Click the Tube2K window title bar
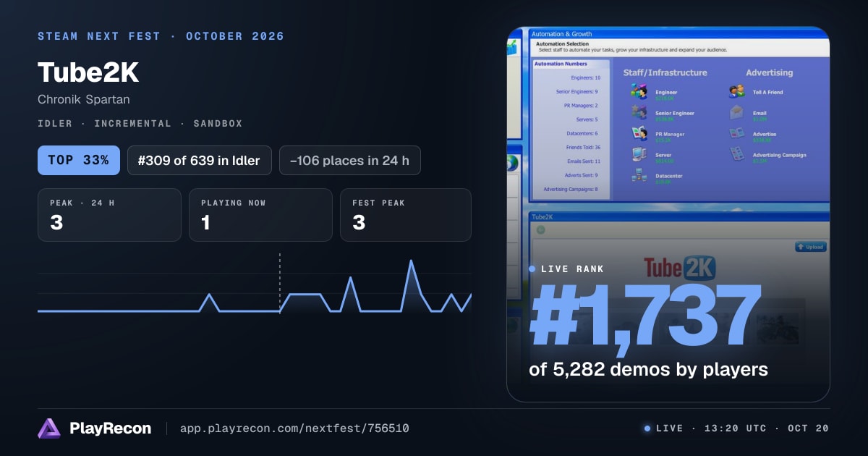This screenshot has height=456, width=868. (680, 216)
